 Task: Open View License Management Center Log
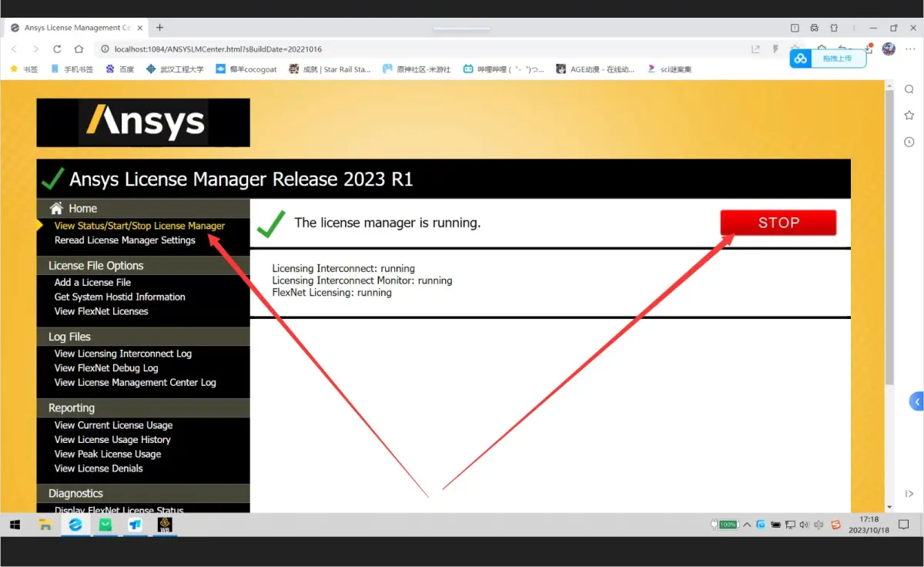coord(135,383)
